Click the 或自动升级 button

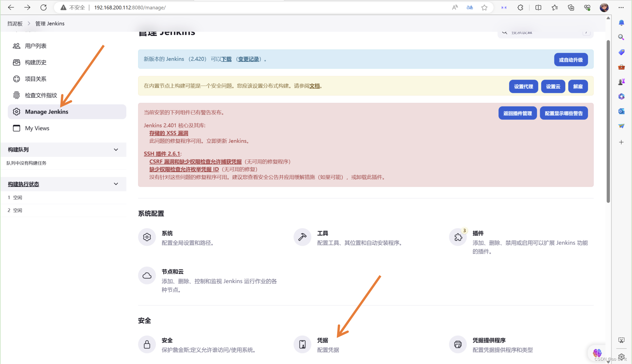[x=571, y=60]
